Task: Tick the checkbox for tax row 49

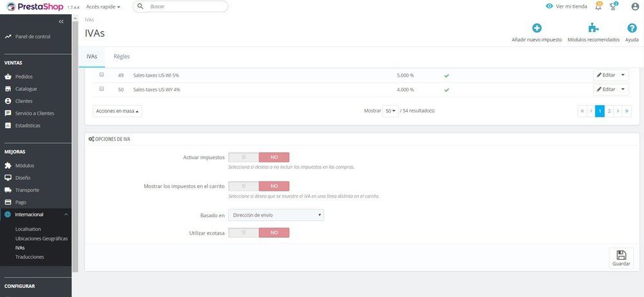Action: tap(102, 75)
